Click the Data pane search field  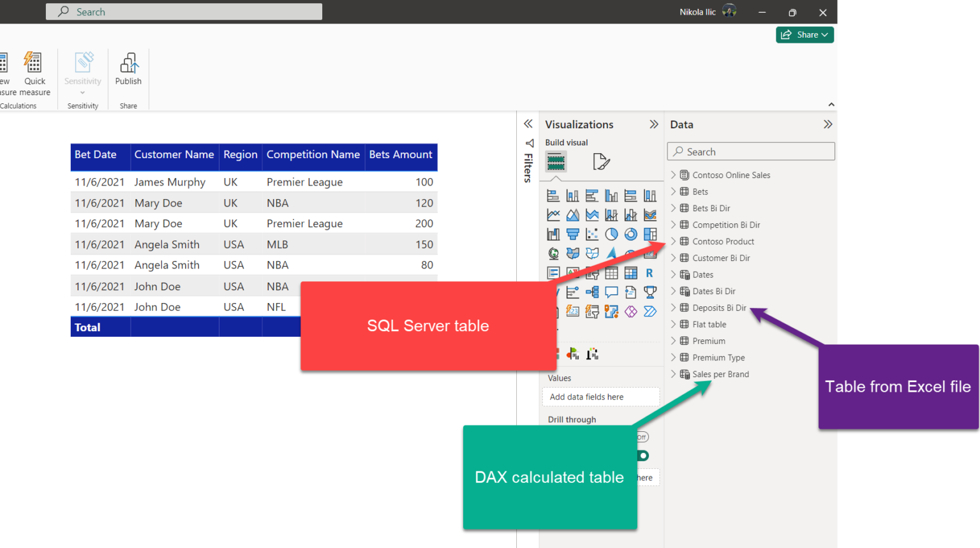[x=750, y=151]
